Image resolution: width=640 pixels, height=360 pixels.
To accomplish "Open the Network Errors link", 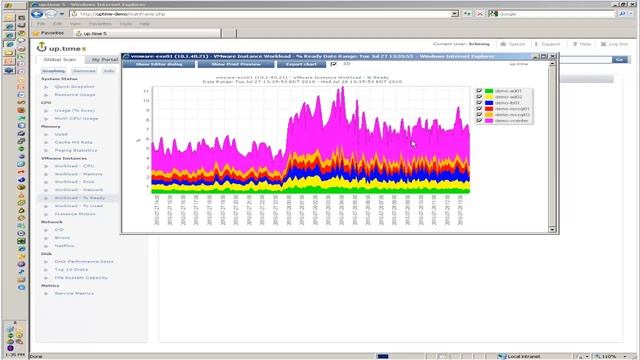I will 62,238.
